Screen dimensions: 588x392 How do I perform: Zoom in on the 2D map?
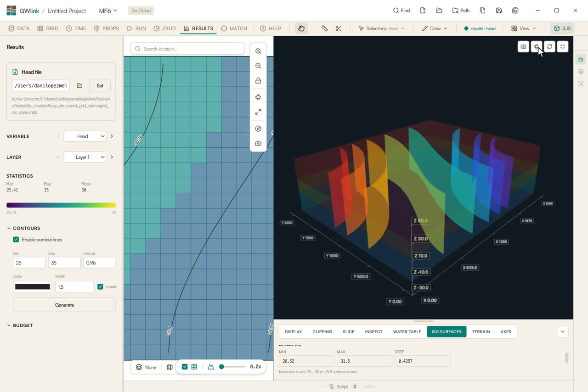point(258,51)
